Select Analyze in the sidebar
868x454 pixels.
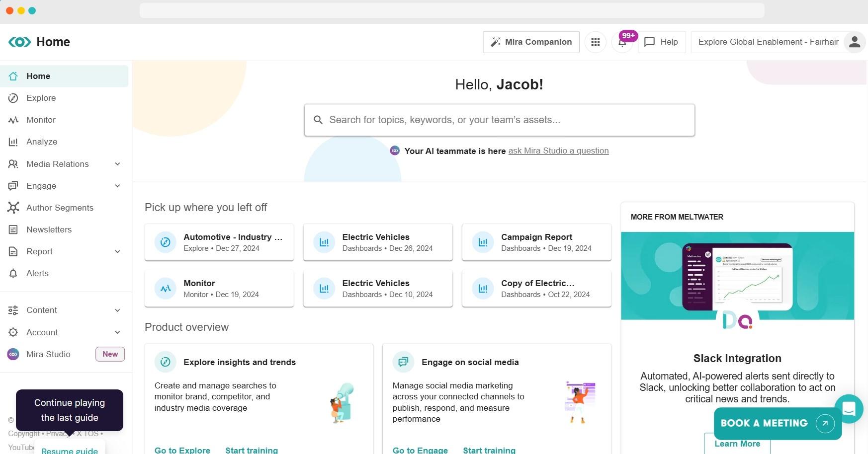64,142
